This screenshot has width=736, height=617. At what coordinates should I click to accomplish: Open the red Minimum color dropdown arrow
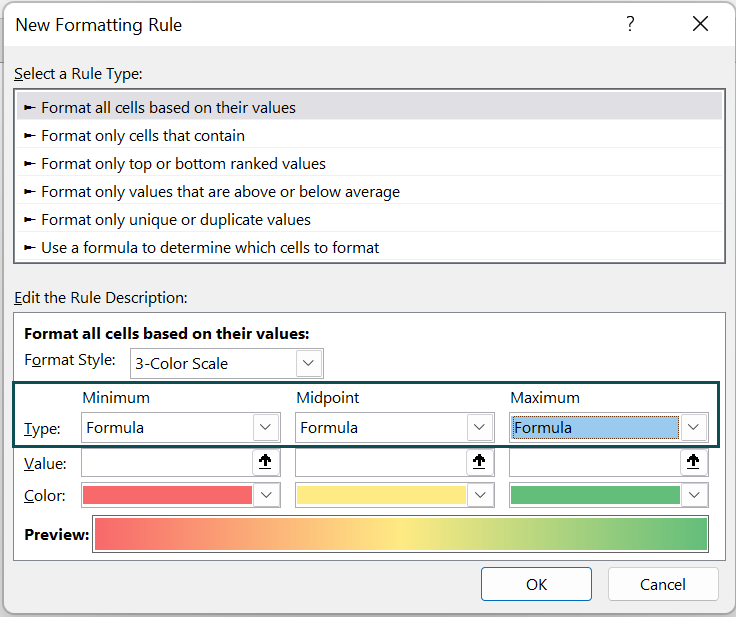tap(266, 495)
